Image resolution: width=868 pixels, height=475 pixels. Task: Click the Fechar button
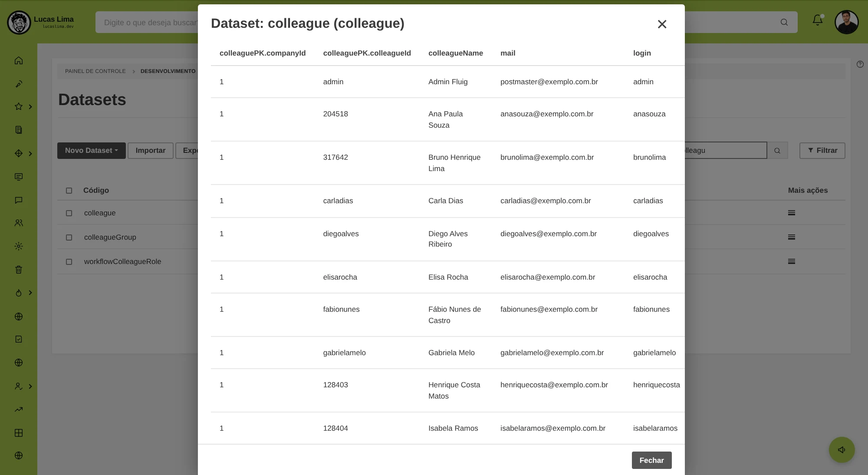coord(651,460)
